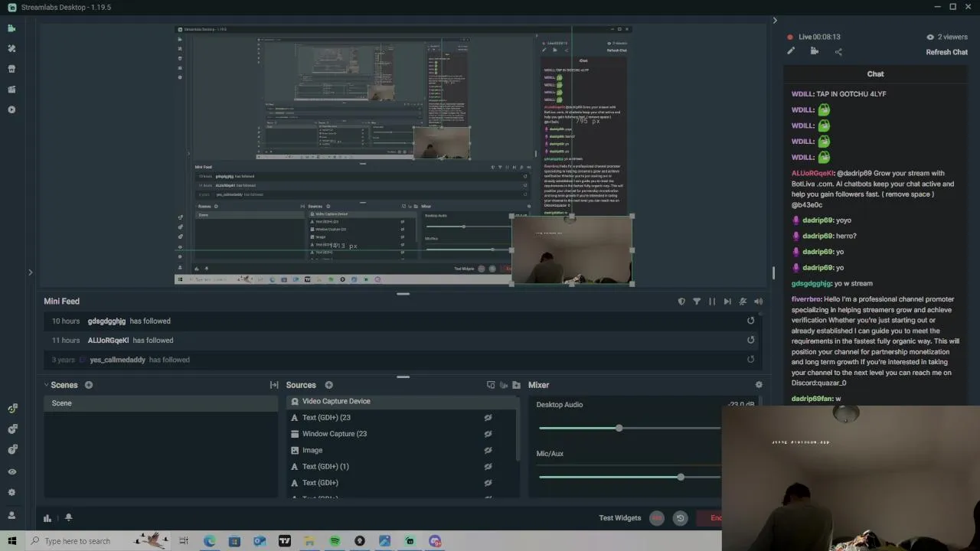980x551 pixels.
Task: Click the edit stream info pencil icon
Action: click(x=791, y=51)
